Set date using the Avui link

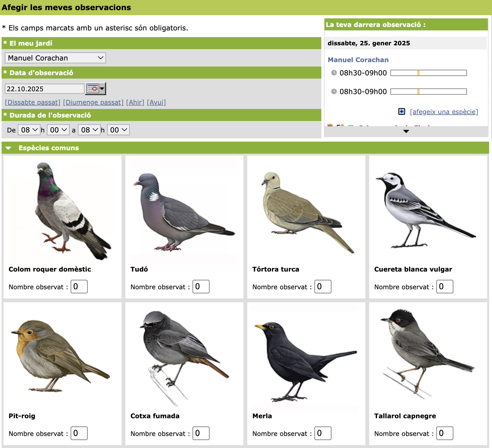tap(156, 102)
